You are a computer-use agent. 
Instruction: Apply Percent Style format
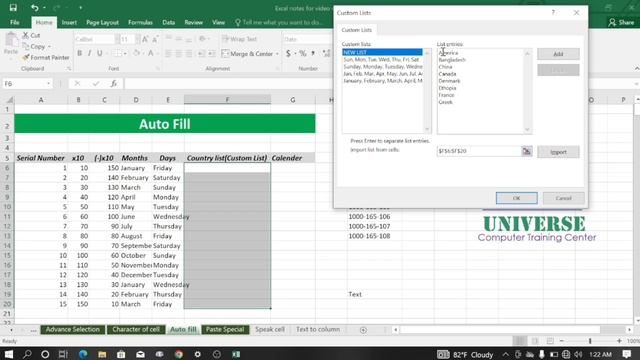coord(302,53)
